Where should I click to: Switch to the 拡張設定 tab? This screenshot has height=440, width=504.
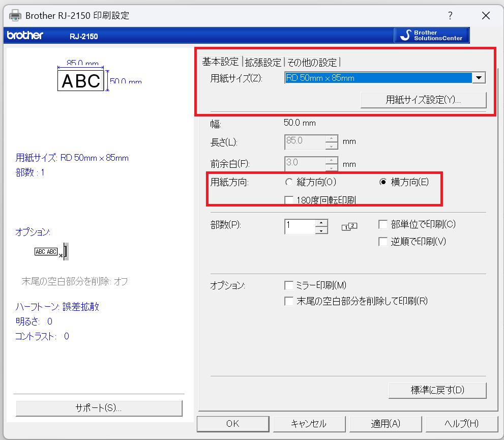click(x=262, y=63)
